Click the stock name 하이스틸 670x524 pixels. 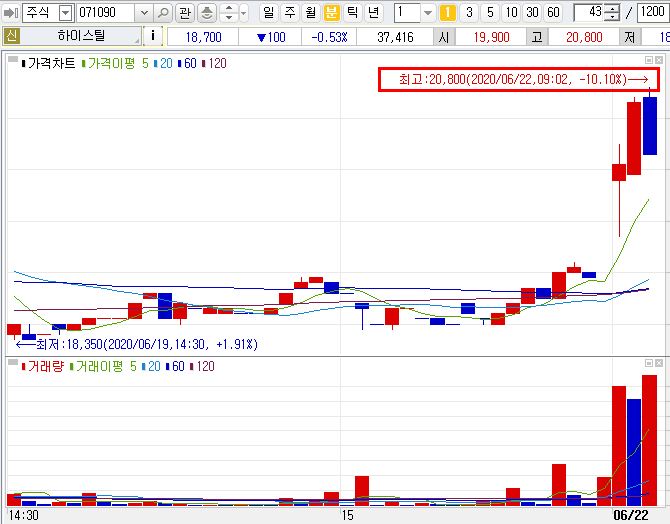(x=81, y=36)
